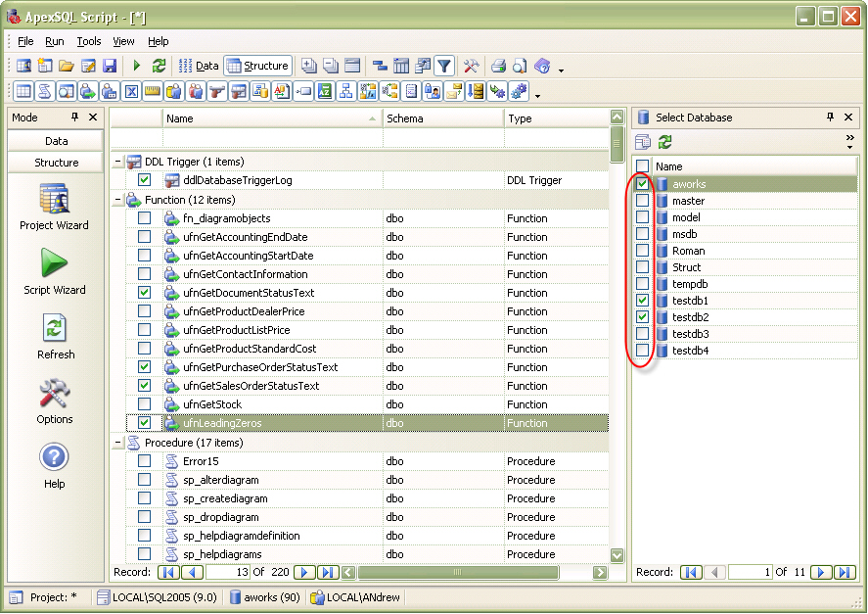
Task: Collapse the DDL Trigger group
Action: pyautogui.click(x=117, y=162)
